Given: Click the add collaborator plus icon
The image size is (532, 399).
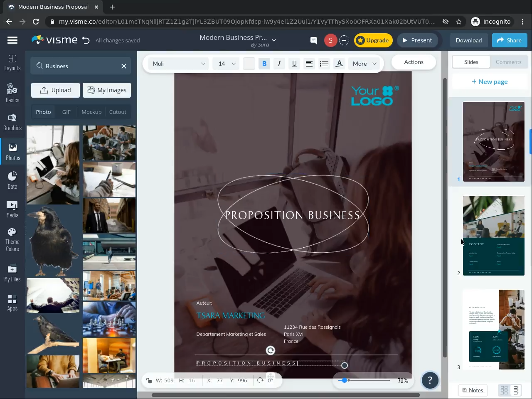Looking at the screenshot, I should click(344, 40).
